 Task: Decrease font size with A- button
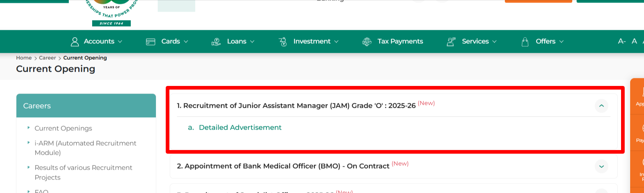tap(622, 41)
